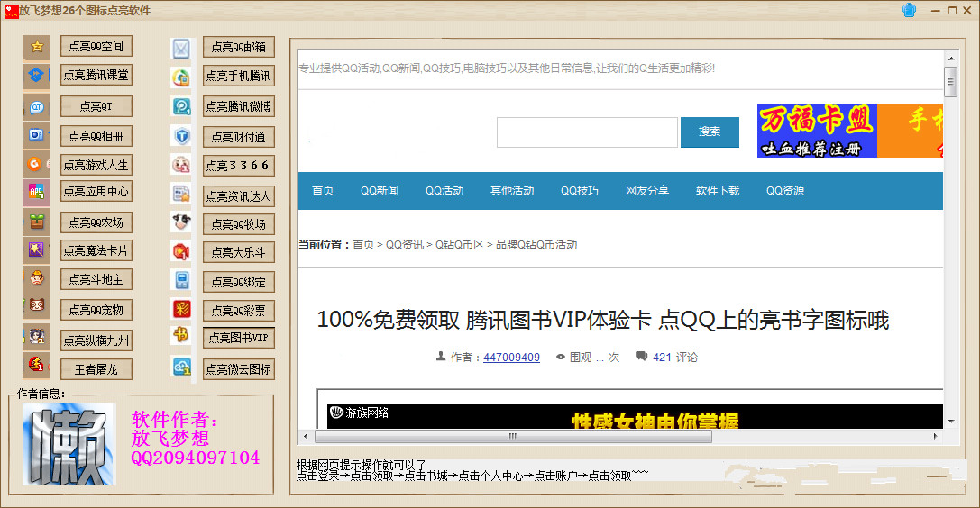Viewport: 980px width, 508px height.
Task: Click the 点亮QQ宠物 button
Action: [x=96, y=310]
